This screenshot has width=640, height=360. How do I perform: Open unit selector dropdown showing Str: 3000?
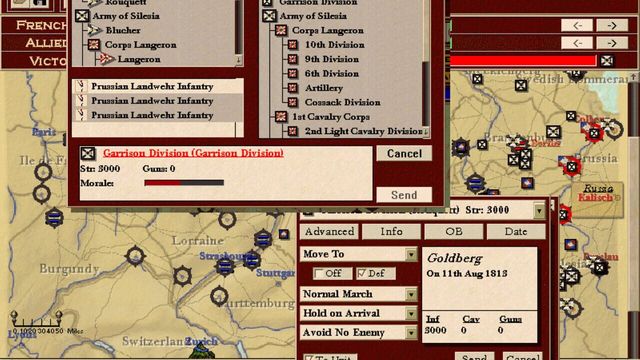click(x=539, y=211)
